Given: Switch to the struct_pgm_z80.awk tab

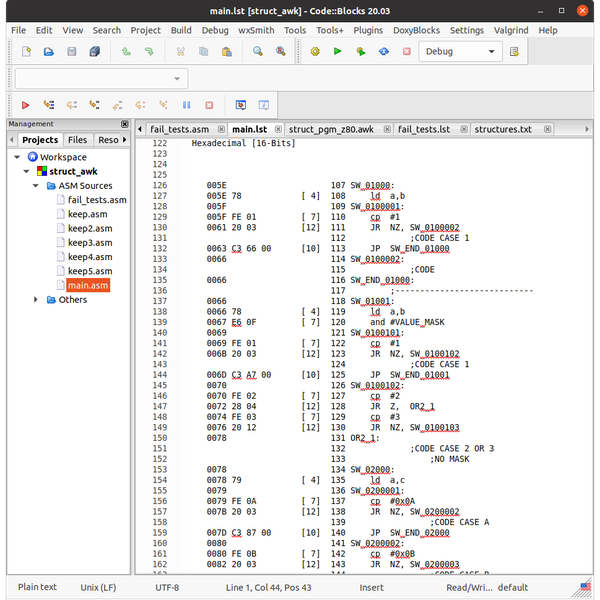Looking at the screenshot, I should click(331, 129).
